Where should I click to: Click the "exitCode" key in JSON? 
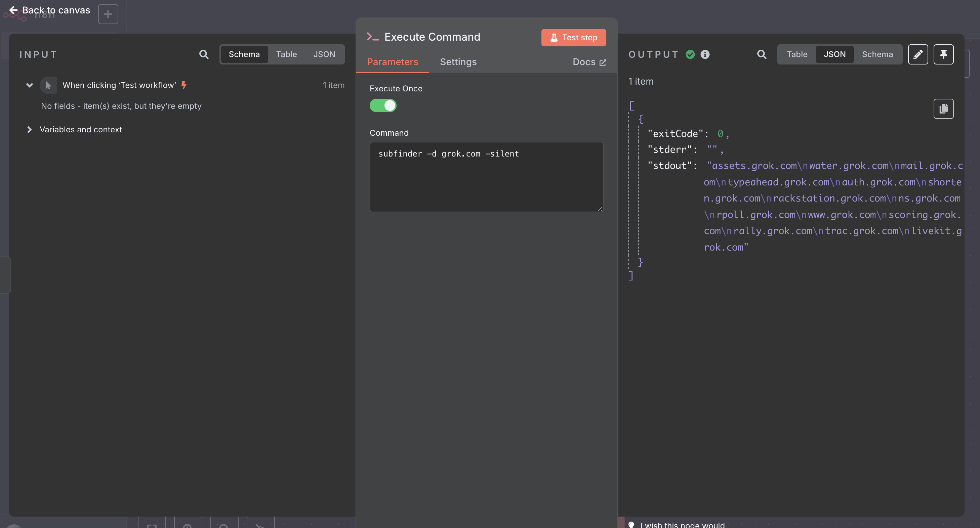(675, 134)
